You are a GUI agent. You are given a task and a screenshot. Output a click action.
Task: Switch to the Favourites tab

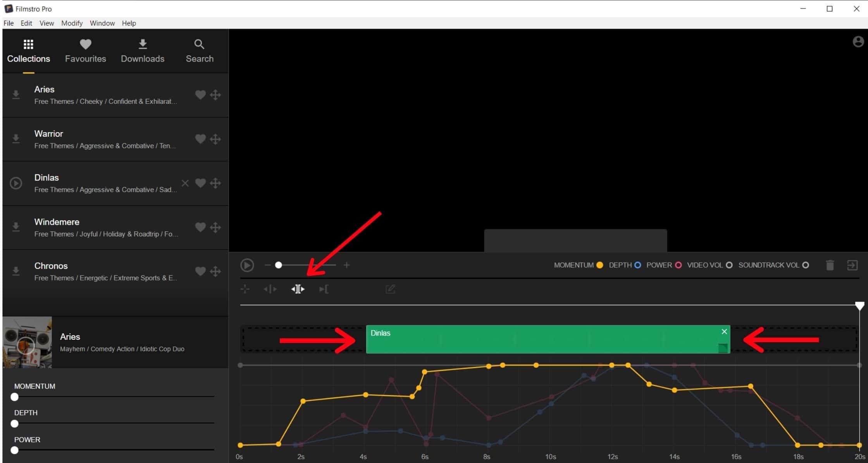click(x=85, y=51)
